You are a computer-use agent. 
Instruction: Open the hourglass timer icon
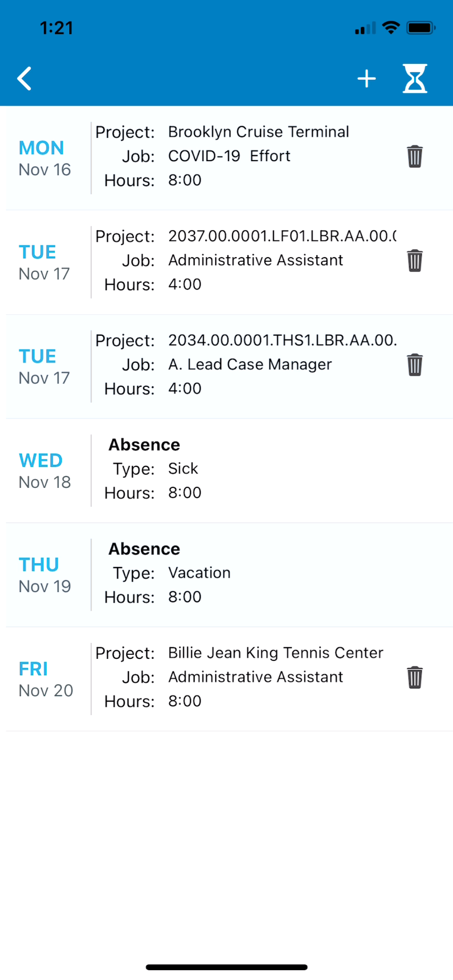415,79
